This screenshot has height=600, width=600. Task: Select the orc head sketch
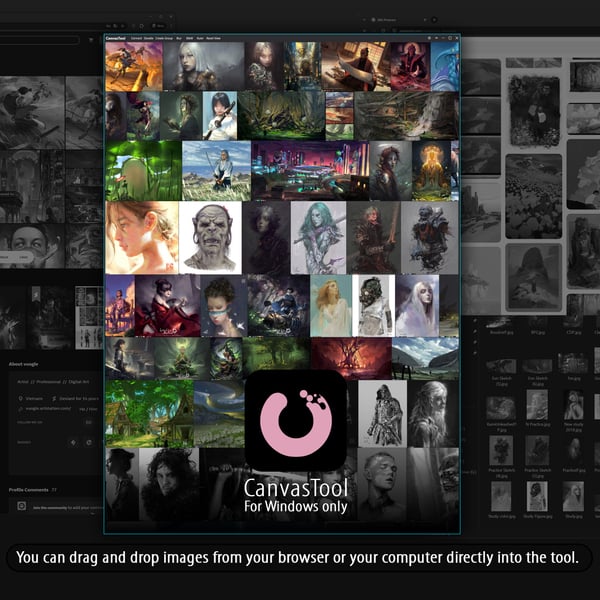[210, 238]
